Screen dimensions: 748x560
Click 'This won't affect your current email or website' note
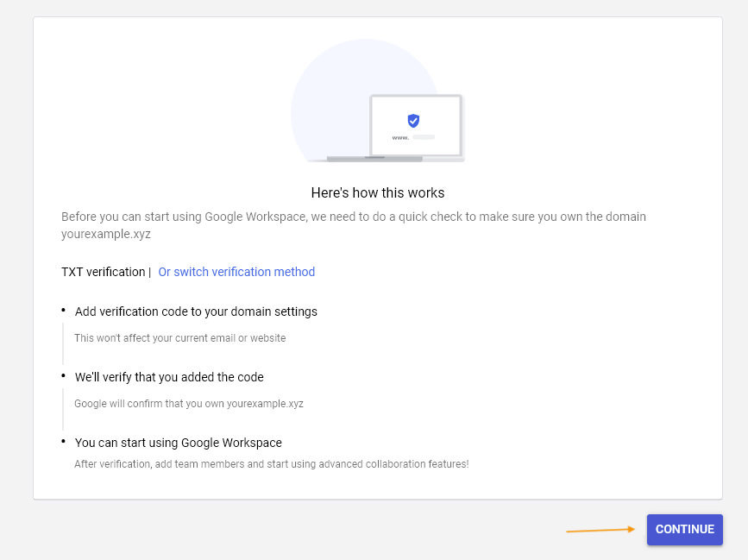tap(179, 338)
